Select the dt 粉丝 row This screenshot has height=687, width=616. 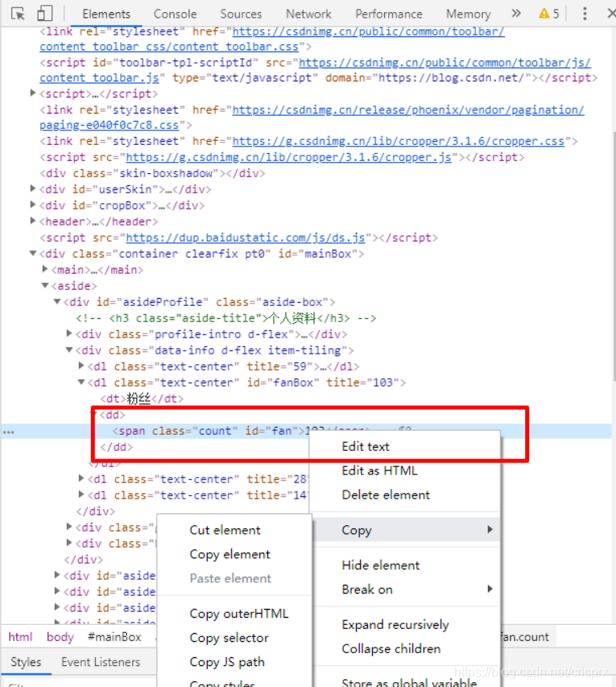click(x=142, y=399)
